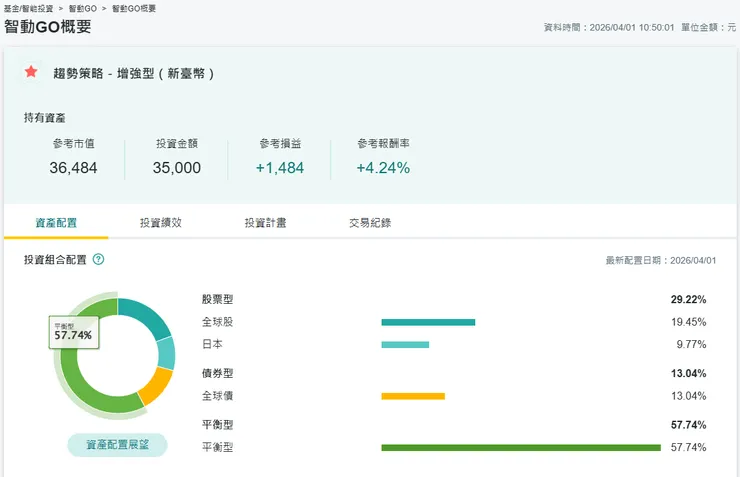Viewport: 740px width, 477px height.
Task: Select the 全球債 orange bar
Action: [413, 396]
